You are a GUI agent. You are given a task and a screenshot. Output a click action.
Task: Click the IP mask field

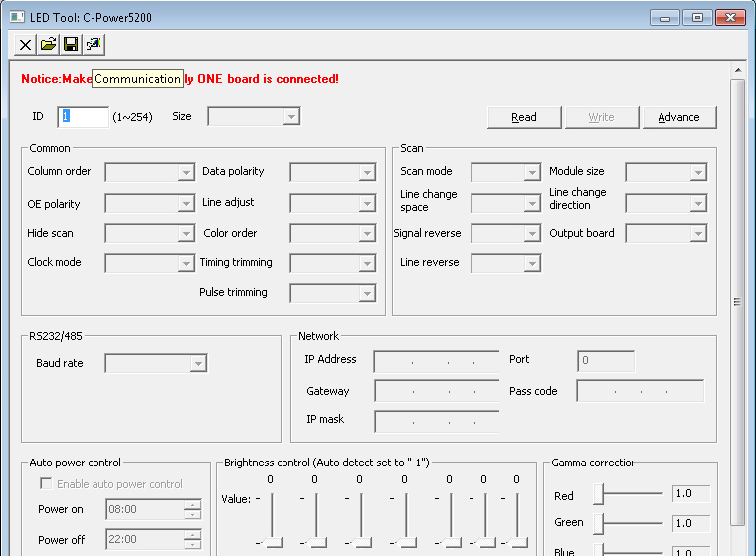tap(437, 421)
